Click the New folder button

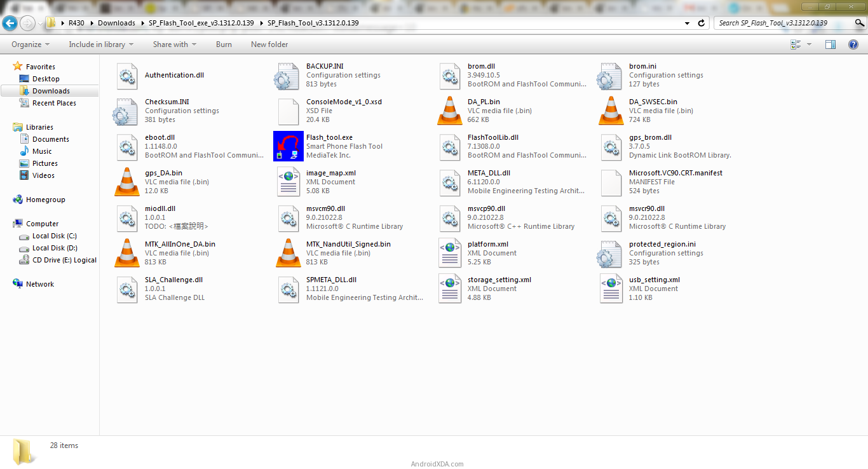click(269, 44)
